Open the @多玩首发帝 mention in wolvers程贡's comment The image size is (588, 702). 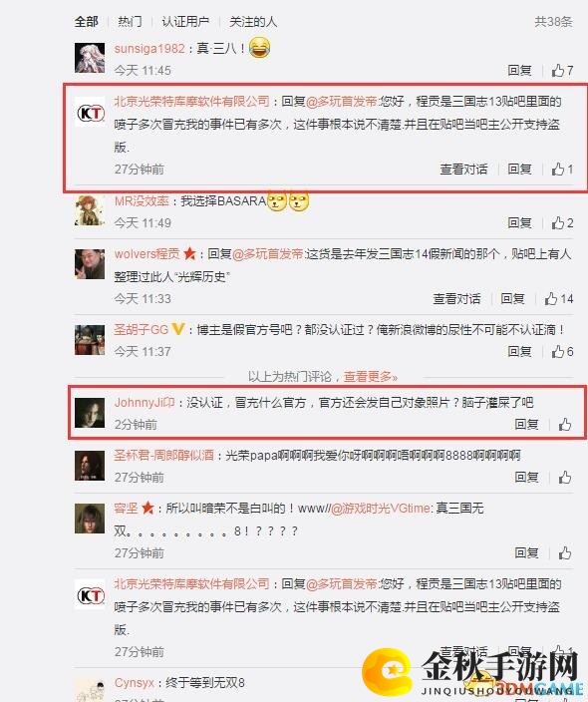coord(268,254)
